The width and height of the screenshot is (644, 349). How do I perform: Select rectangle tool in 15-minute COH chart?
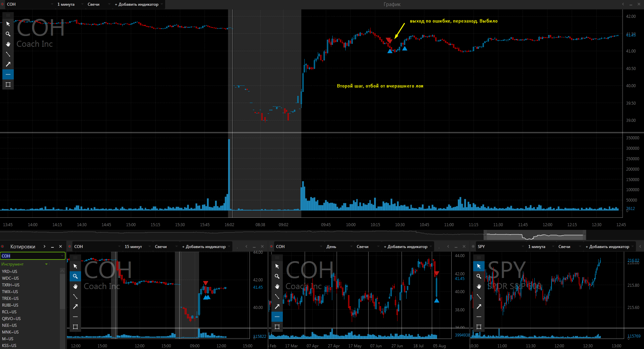click(x=75, y=327)
